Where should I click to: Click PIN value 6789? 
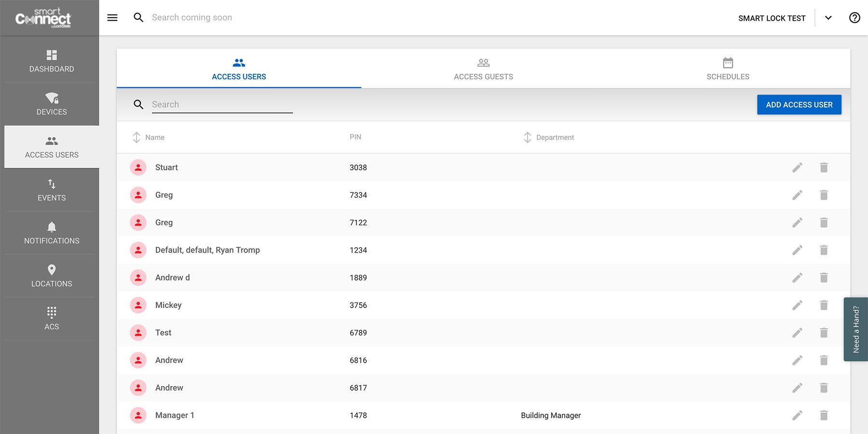pyautogui.click(x=358, y=332)
